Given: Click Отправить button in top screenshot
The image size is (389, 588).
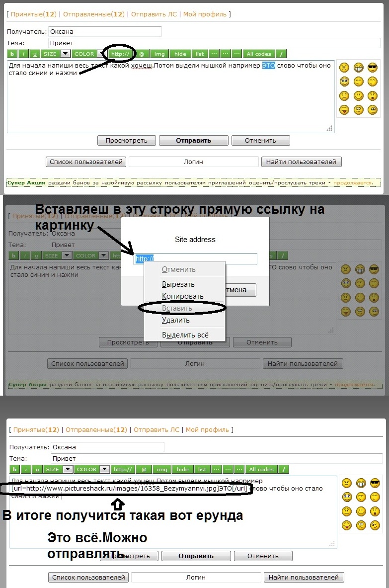Looking at the screenshot, I should click(x=194, y=141).
